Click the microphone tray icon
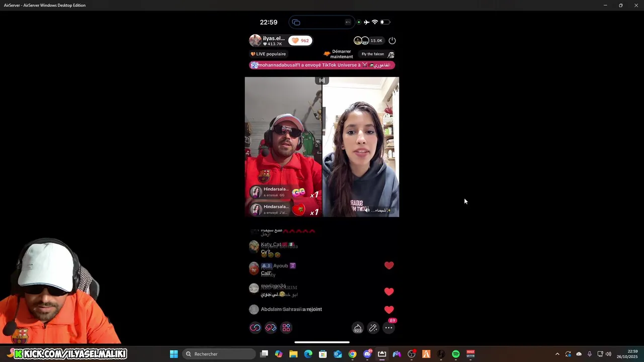Screen dimensions: 644x362 click(590, 354)
